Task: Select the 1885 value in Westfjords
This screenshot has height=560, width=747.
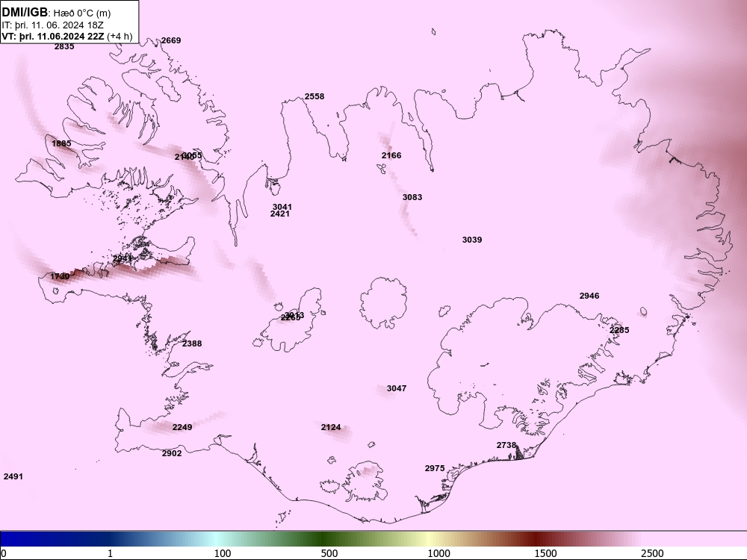Action: pyautogui.click(x=61, y=143)
